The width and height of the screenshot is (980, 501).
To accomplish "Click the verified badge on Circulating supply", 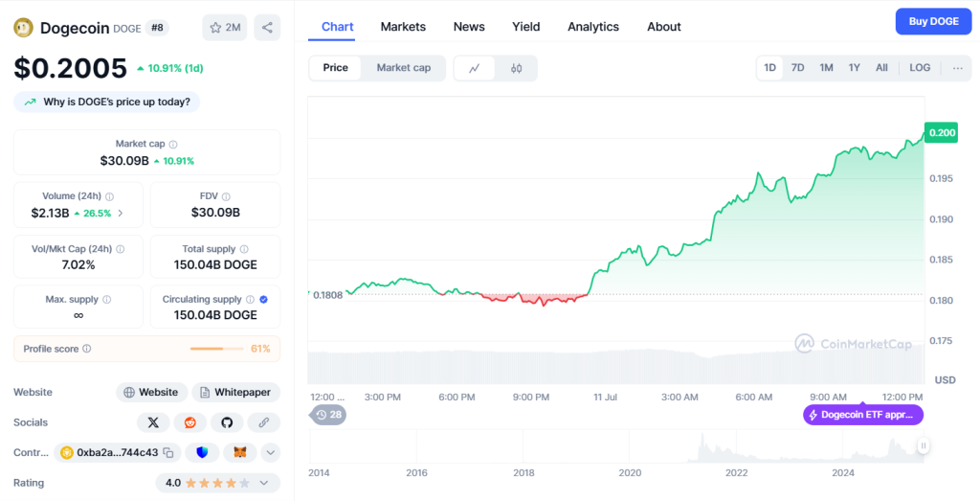I will point(264,300).
